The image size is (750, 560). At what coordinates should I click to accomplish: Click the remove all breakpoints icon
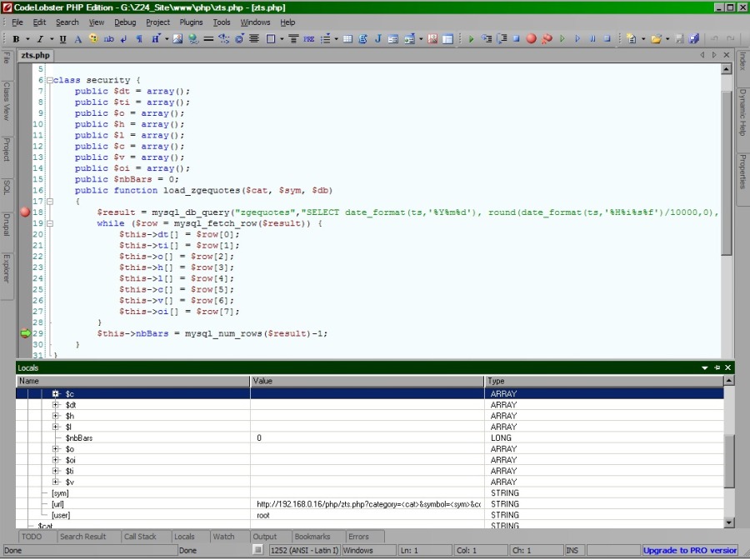click(547, 39)
